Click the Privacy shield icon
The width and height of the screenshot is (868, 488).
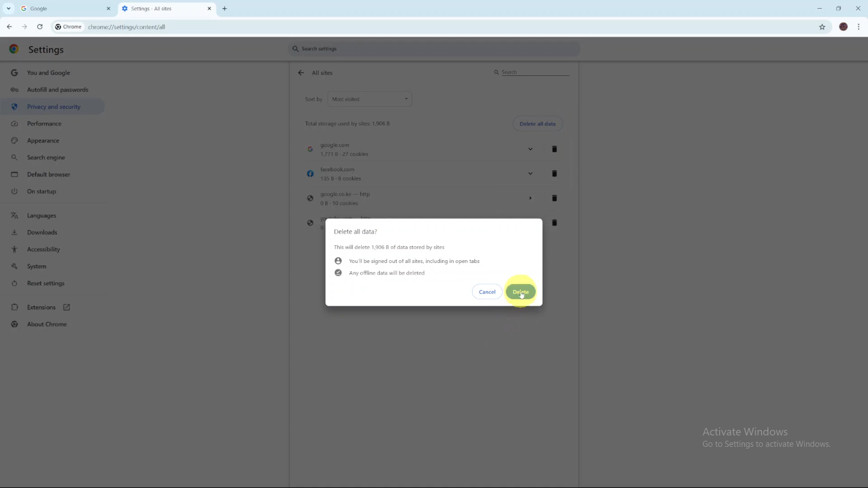(x=15, y=107)
